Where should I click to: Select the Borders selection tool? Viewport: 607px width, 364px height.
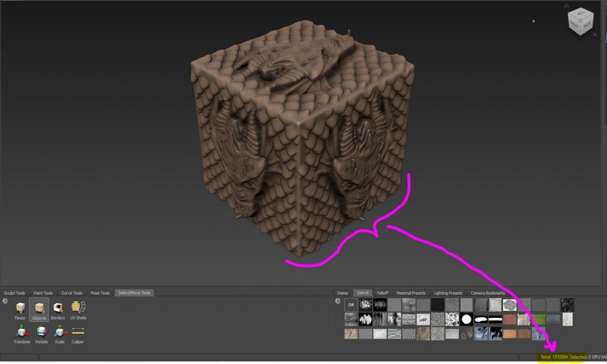click(58, 308)
